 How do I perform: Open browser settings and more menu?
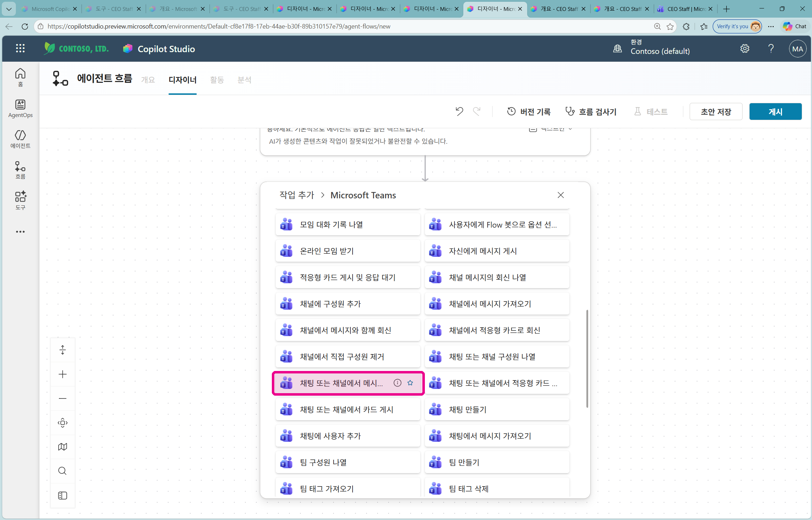tap(771, 26)
